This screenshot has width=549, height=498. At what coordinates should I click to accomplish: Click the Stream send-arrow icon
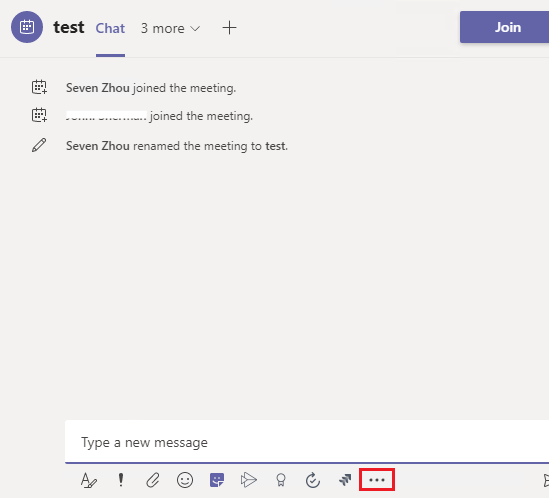[249, 480]
